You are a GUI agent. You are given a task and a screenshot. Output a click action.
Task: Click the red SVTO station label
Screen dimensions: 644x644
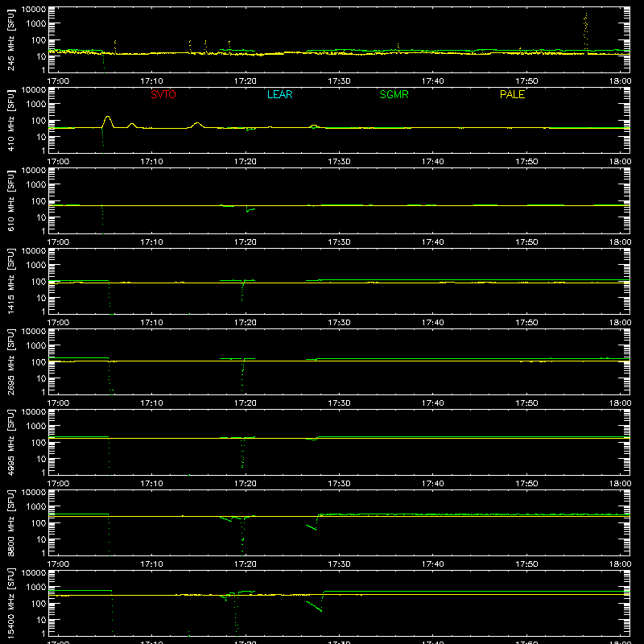(163, 94)
